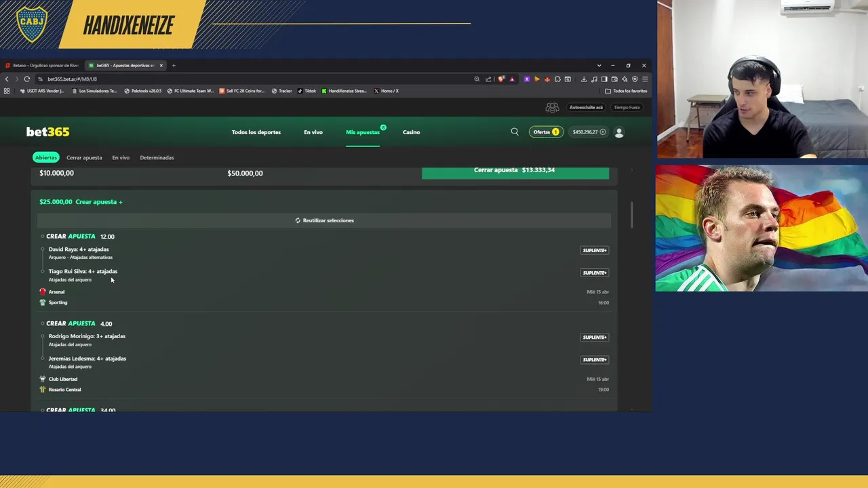Switch to the Betano browser tab
Image resolution: width=868 pixels, height=488 pixels.
pos(42,65)
